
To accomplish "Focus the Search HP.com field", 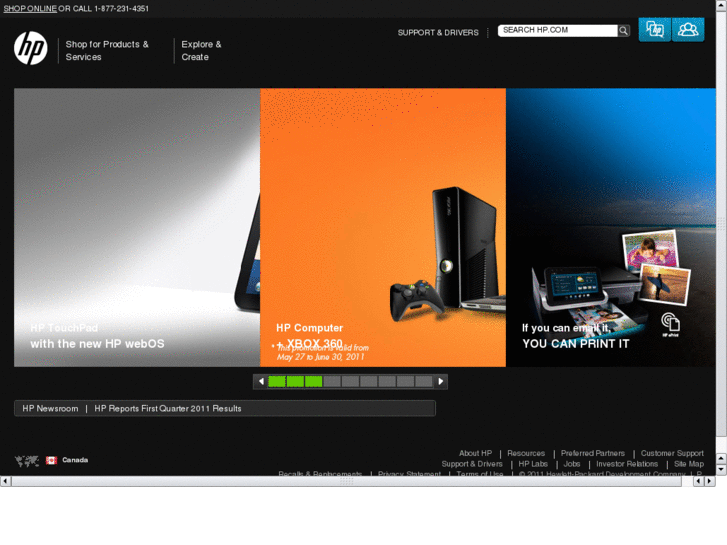I will tap(558, 31).
